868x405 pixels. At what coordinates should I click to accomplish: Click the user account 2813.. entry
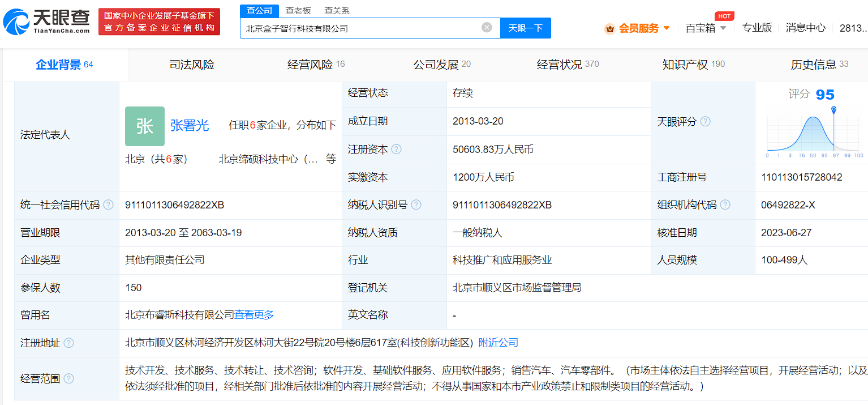point(853,28)
